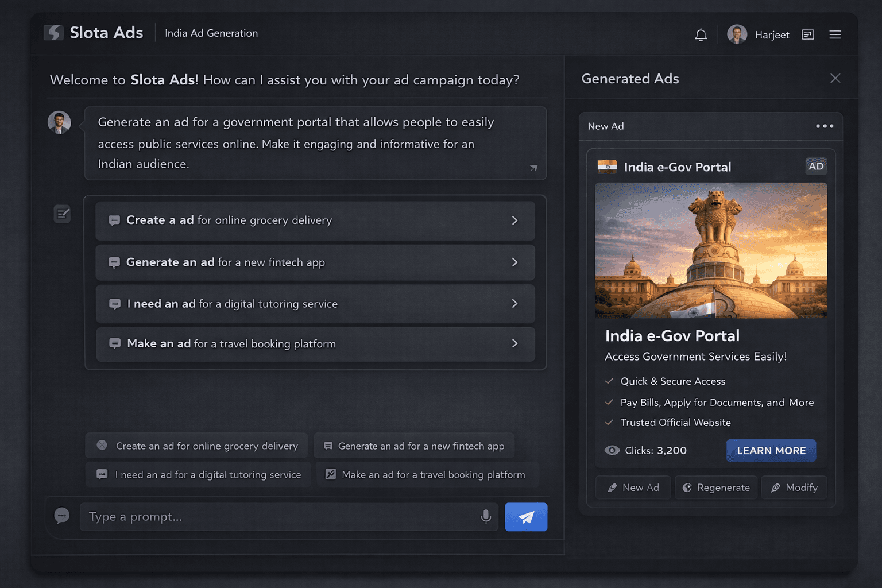Select the India Ad Generation header item
This screenshot has width=882, height=588.
(x=211, y=33)
